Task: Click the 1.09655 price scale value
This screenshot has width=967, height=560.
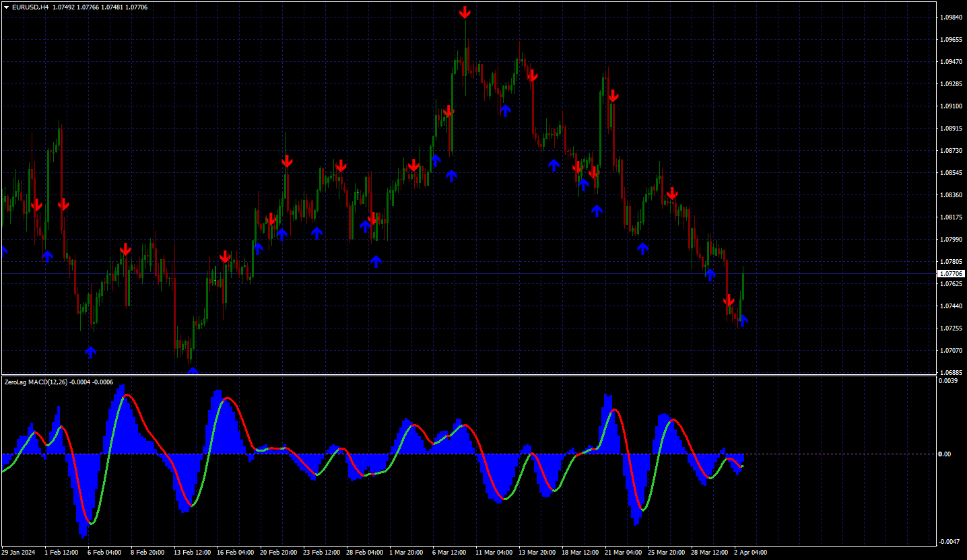Action: pyautogui.click(x=951, y=40)
